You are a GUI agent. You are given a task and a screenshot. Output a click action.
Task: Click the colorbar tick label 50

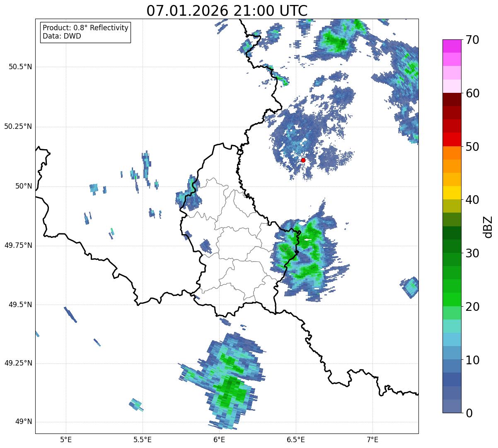point(472,147)
